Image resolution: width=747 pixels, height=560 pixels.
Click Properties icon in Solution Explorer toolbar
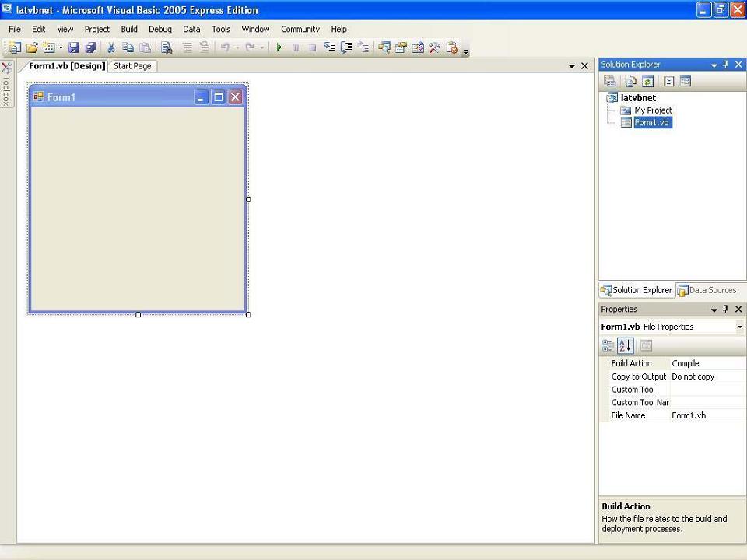point(610,82)
